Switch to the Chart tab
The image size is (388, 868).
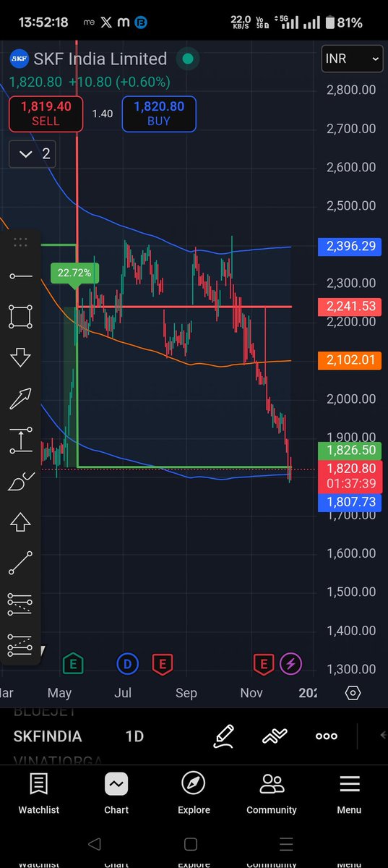click(116, 793)
